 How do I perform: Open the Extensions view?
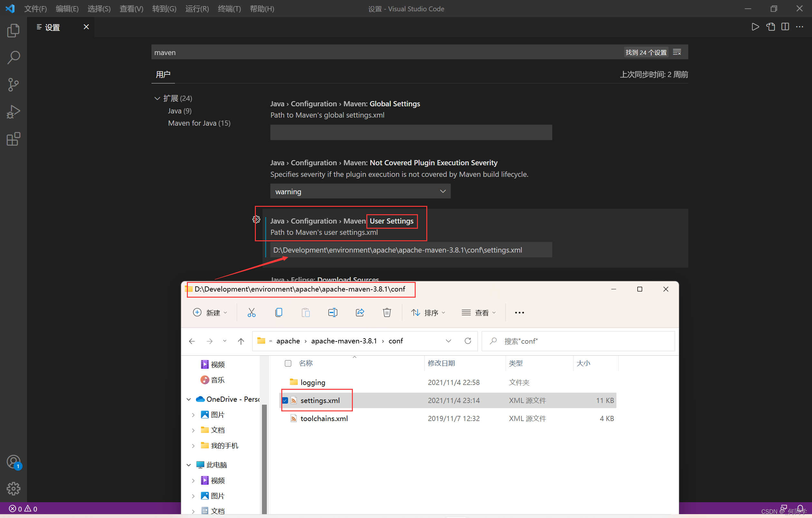(x=13, y=139)
